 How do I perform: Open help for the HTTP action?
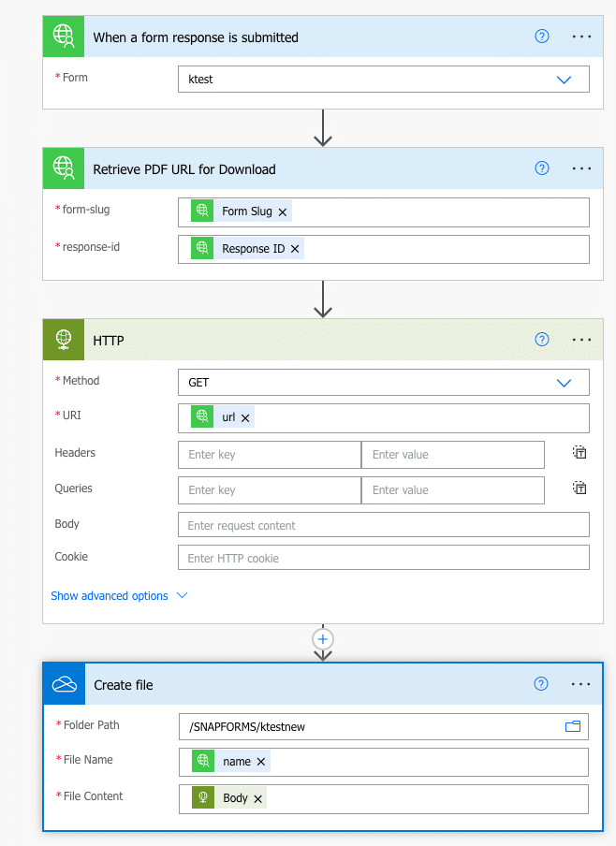(x=541, y=340)
